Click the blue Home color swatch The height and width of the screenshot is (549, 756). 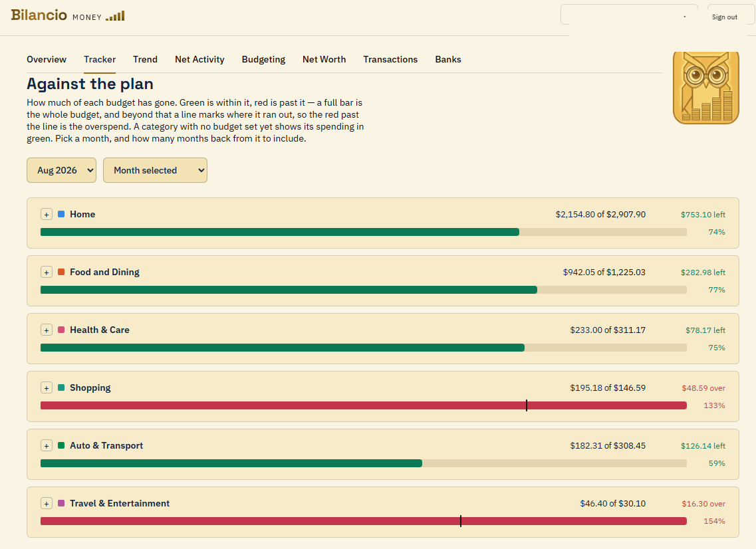pos(61,214)
